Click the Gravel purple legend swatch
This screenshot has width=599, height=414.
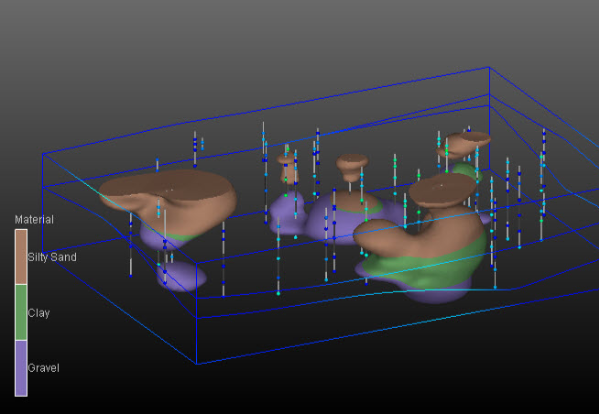tap(21, 368)
